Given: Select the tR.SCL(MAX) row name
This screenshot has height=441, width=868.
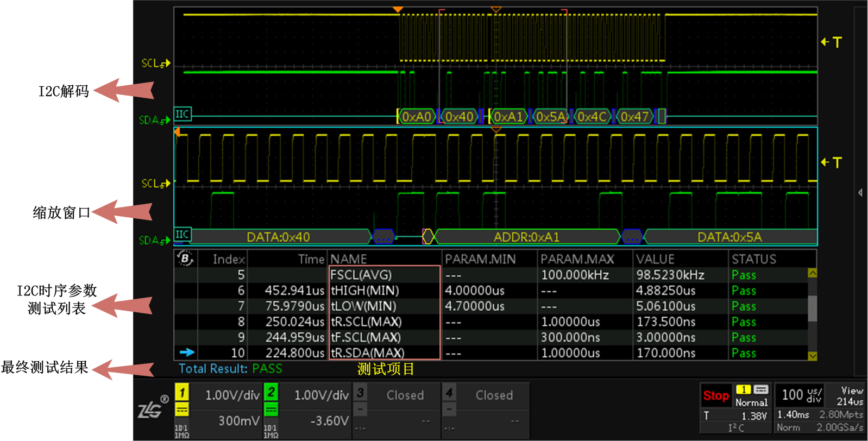Looking at the screenshot, I should [366, 322].
